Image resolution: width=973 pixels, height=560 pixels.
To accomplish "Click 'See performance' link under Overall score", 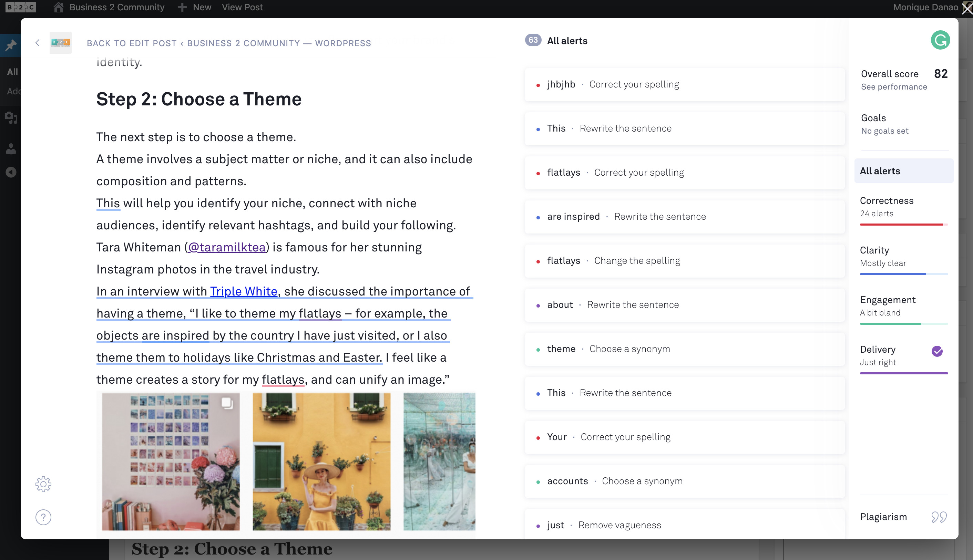I will pos(893,87).
